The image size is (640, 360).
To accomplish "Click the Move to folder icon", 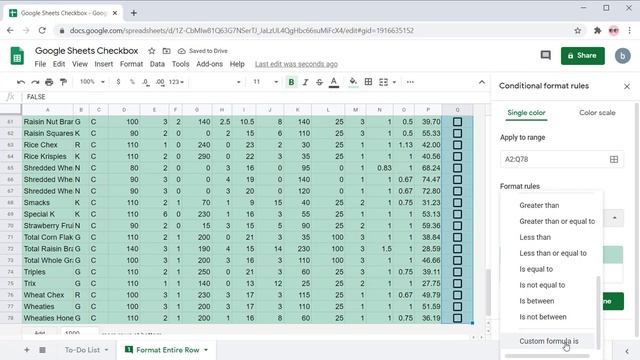I will (x=167, y=51).
